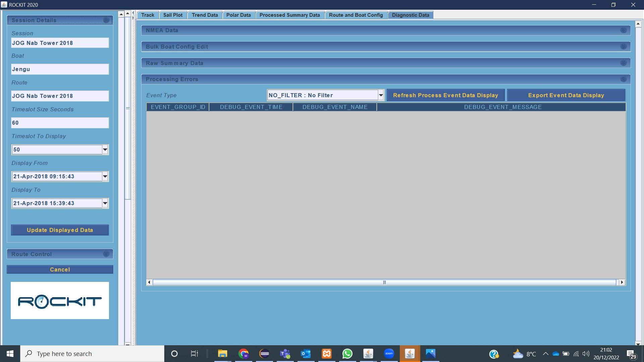The image size is (644, 362).
Task: Open Timeslot To Display dropdown
Action: coord(105,149)
